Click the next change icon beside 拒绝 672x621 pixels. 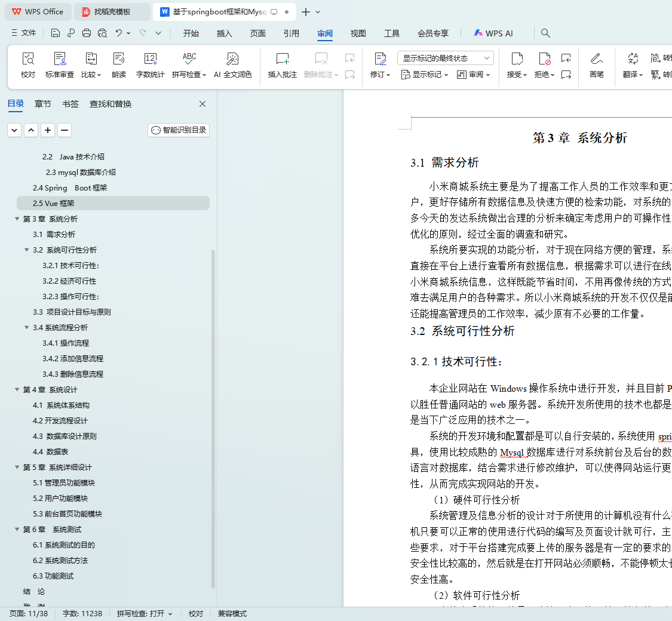coord(566,75)
